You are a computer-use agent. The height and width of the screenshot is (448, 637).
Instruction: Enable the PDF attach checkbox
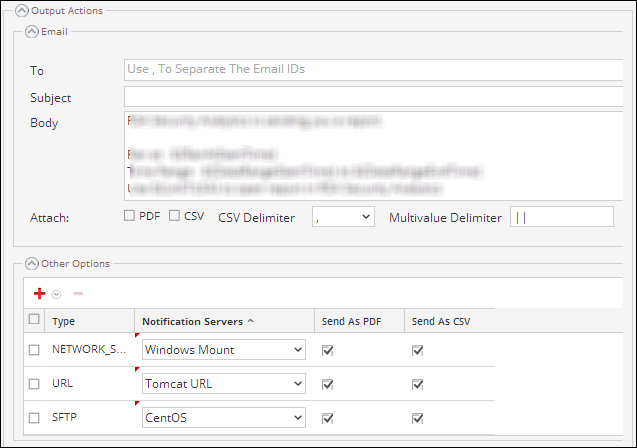[x=129, y=216]
